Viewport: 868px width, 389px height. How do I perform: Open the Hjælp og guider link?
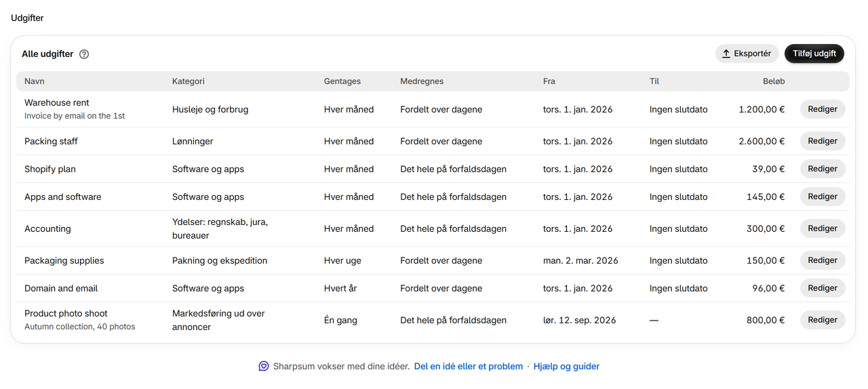566,366
